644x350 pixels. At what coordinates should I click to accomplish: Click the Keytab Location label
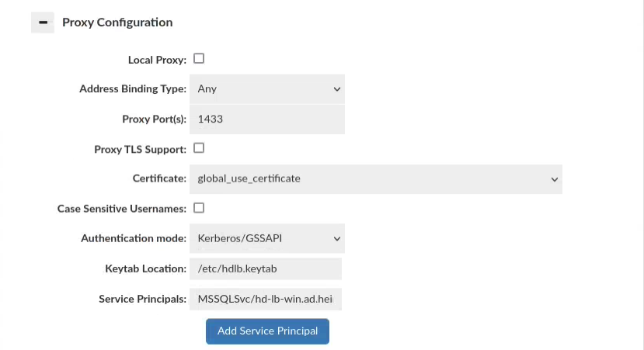click(x=145, y=269)
